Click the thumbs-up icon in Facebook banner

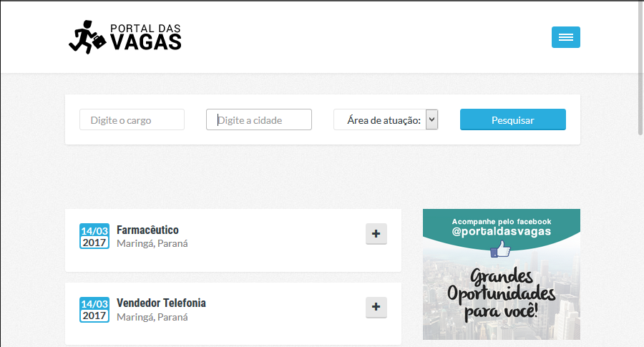point(501,250)
